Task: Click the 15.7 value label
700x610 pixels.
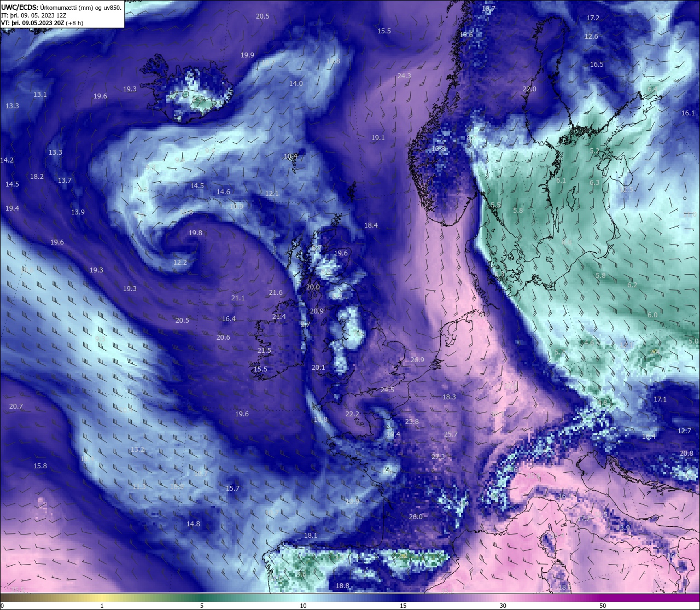Action: click(x=233, y=489)
